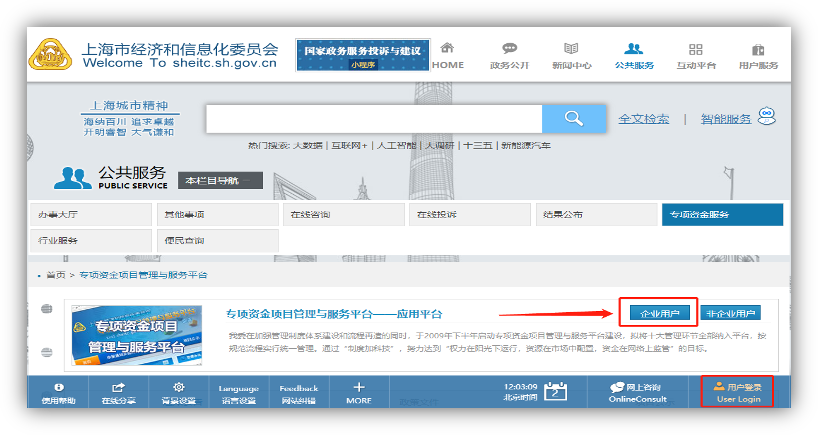Open 用户登录 User Login
This screenshot has width=818, height=435.
[738, 392]
